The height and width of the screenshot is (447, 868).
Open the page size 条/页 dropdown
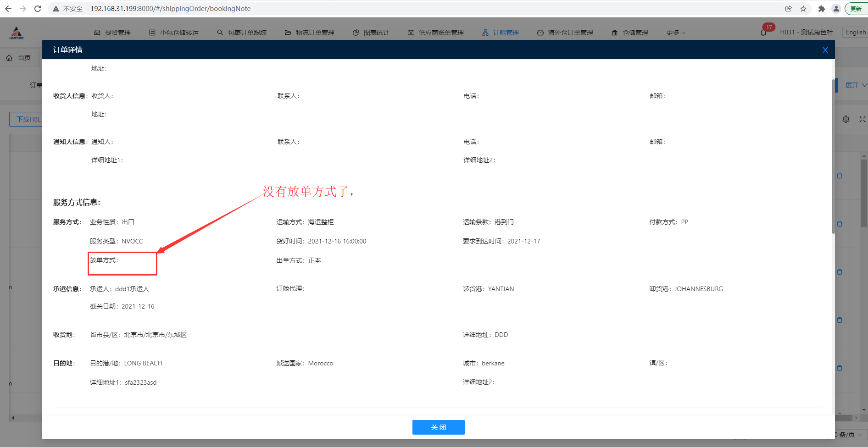pyautogui.click(x=849, y=435)
